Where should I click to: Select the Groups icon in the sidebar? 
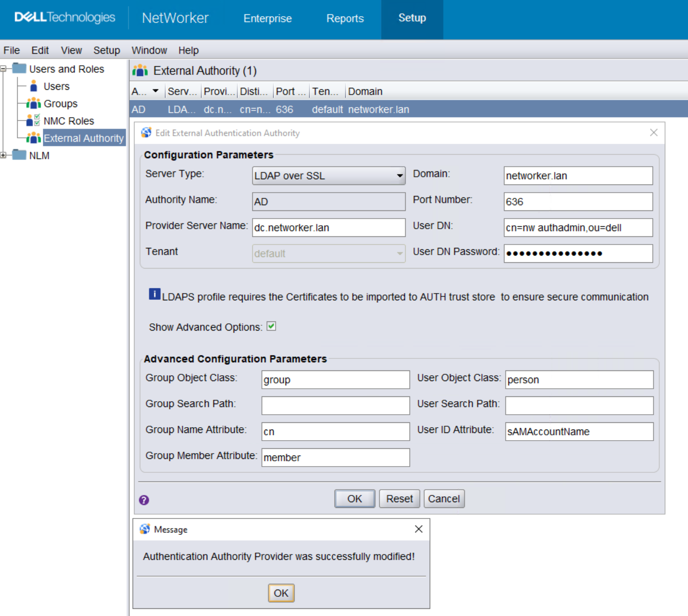pos(33,103)
